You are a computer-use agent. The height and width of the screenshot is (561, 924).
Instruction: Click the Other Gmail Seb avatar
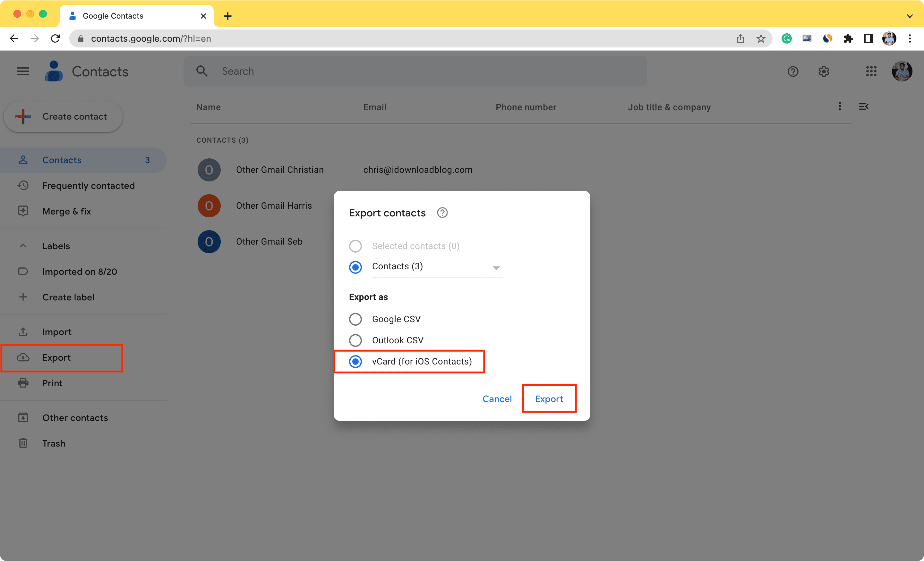pyautogui.click(x=209, y=242)
